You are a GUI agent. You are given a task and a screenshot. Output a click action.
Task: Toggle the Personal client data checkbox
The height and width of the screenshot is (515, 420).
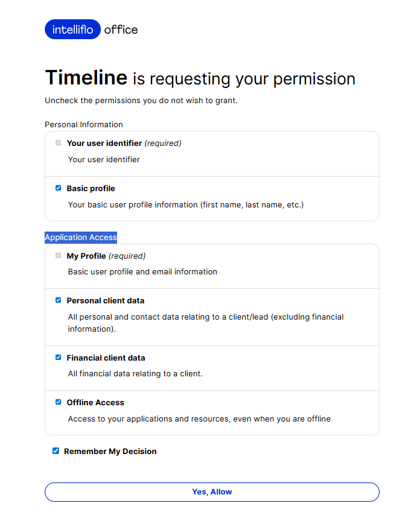[59, 300]
